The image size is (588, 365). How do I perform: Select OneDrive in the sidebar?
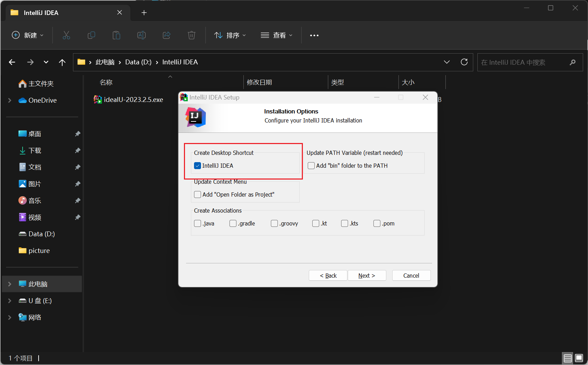[38, 100]
